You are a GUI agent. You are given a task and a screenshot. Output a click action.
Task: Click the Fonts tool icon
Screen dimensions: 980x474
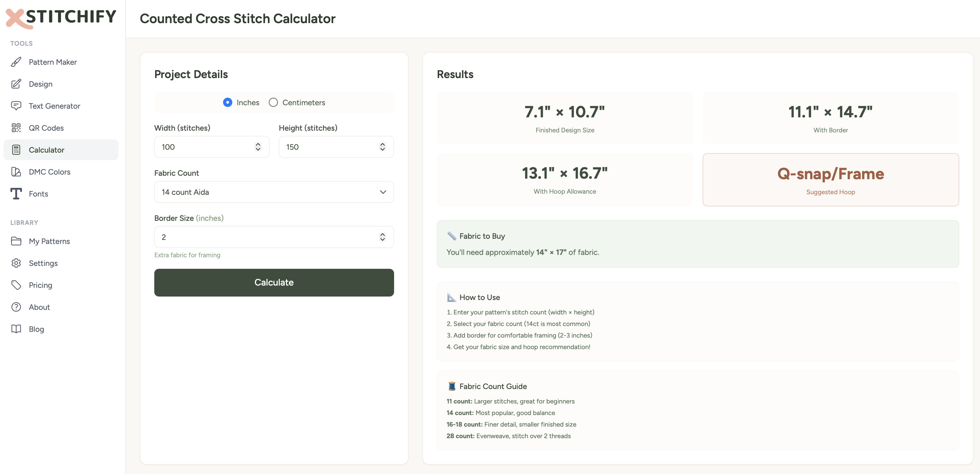coord(16,194)
